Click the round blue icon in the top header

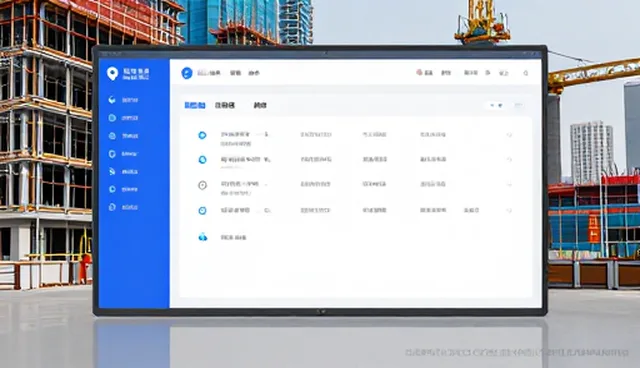pyautogui.click(x=187, y=73)
